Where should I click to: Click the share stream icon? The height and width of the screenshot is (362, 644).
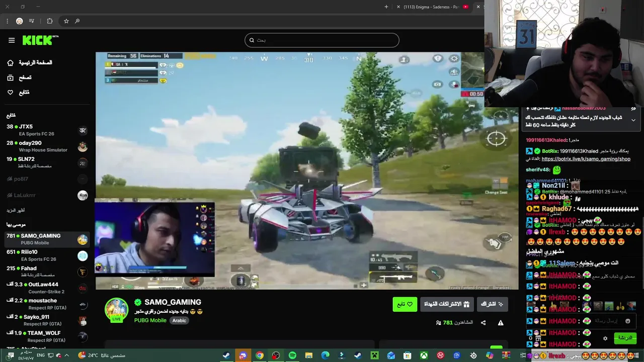(x=484, y=323)
